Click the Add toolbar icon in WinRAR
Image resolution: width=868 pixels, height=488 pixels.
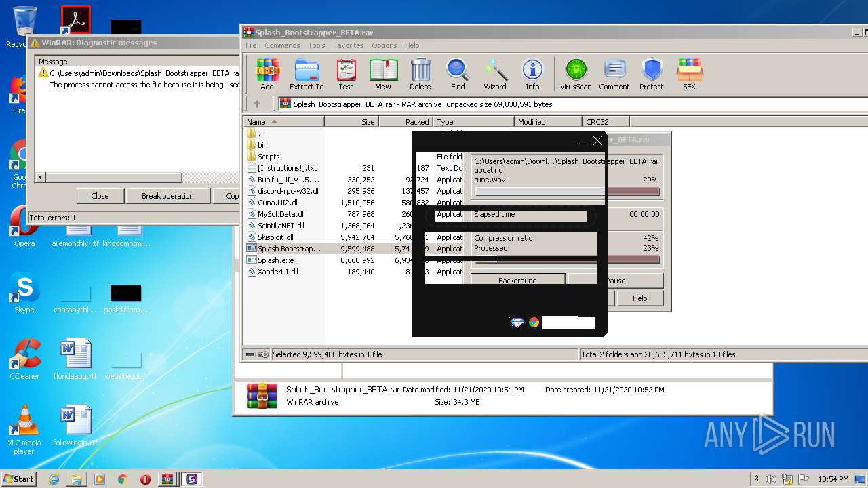(267, 75)
